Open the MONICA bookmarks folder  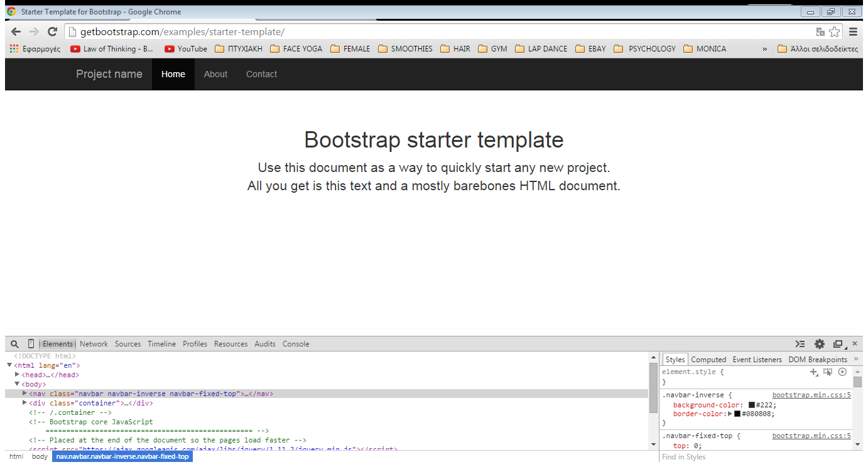point(705,49)
